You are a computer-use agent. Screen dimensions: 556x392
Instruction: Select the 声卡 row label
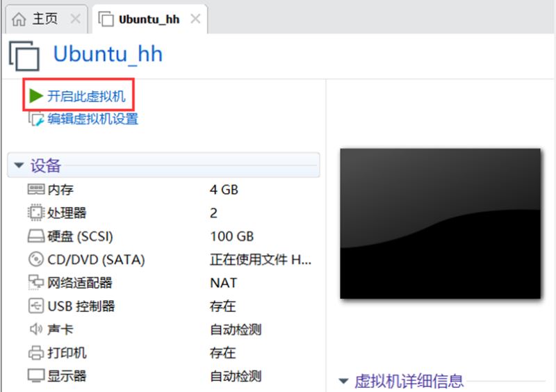(60, 329)
